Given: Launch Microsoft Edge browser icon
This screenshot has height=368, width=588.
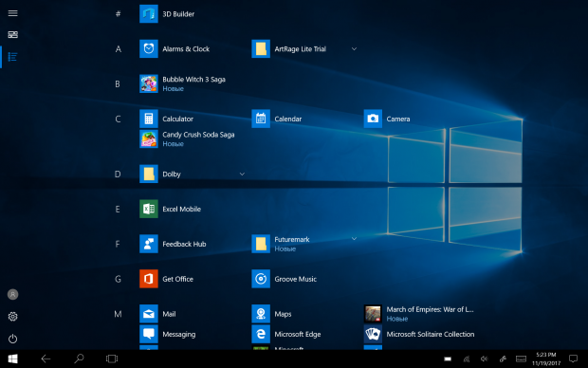Looking at the screenshot, I should 261,334.
